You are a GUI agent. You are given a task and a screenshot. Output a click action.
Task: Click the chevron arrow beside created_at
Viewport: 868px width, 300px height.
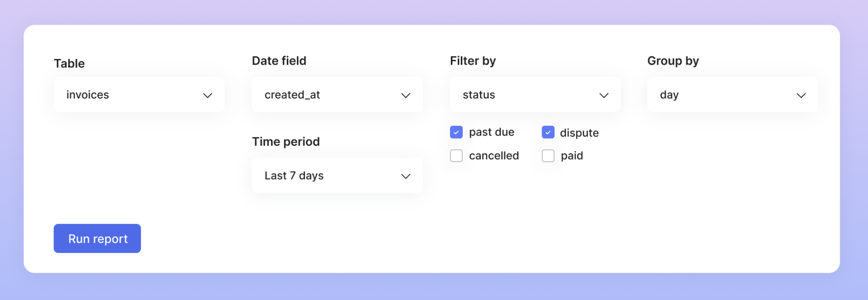406,95
